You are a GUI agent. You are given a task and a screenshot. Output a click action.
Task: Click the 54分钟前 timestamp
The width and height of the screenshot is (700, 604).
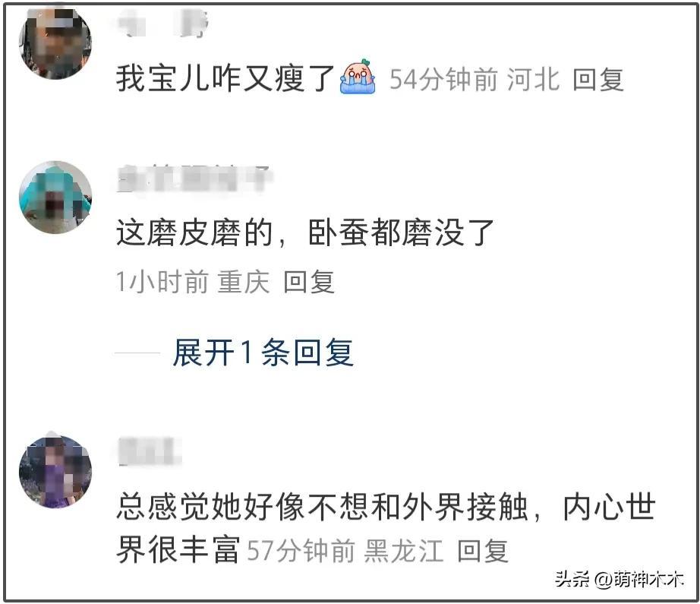point(443,80)
